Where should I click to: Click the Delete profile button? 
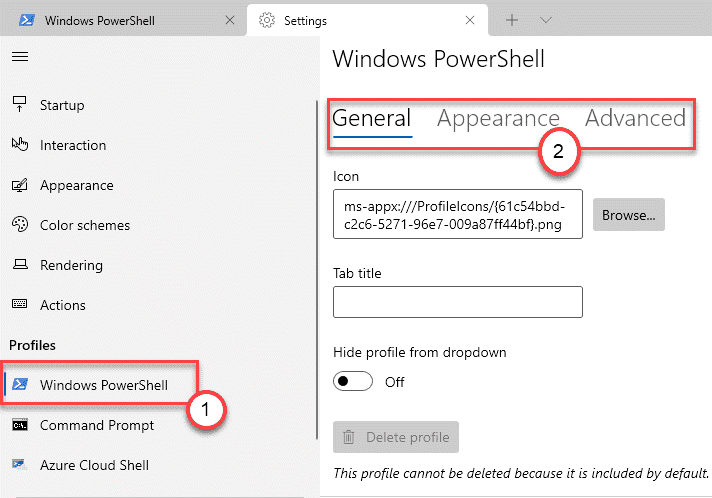(396, 437)
